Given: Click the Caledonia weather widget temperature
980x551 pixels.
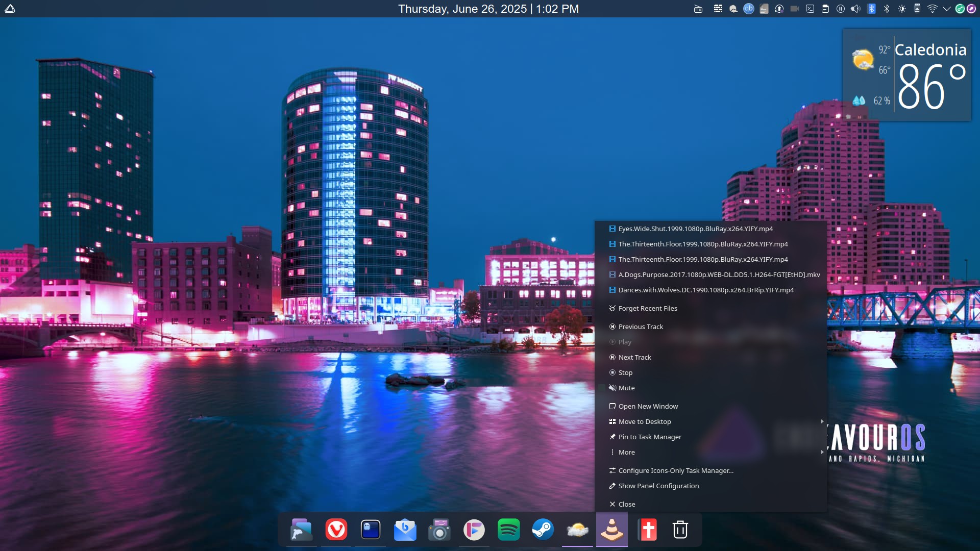Looking at the screenshot, I should 930,87.
